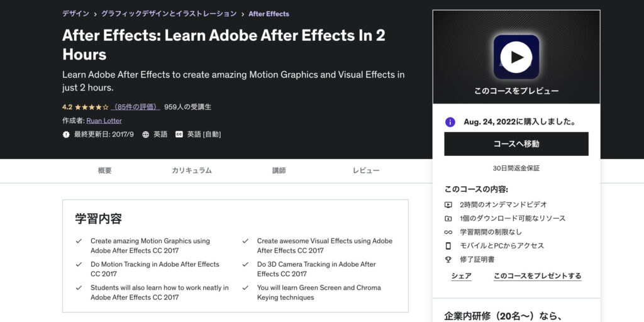Click the 4.2 rating number
This screenshot has height=322, width=644.
pos(67,107)
